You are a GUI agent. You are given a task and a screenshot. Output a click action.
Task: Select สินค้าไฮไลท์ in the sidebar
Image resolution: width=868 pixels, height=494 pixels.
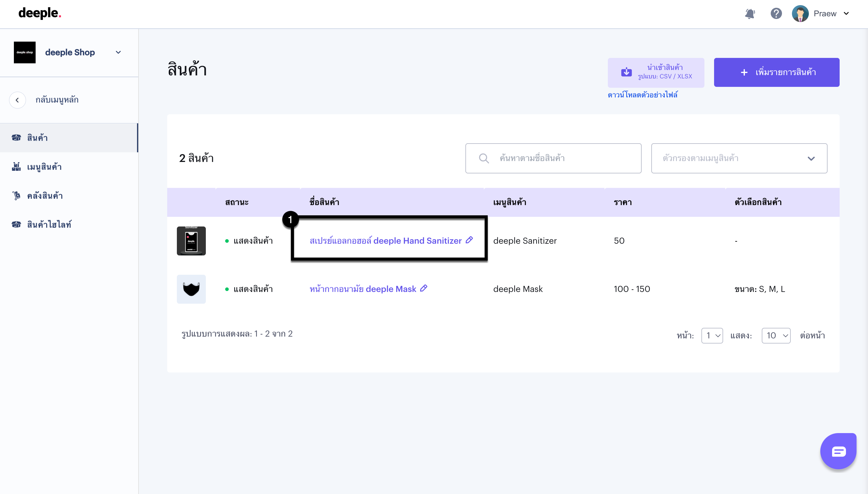click(49, 225)
